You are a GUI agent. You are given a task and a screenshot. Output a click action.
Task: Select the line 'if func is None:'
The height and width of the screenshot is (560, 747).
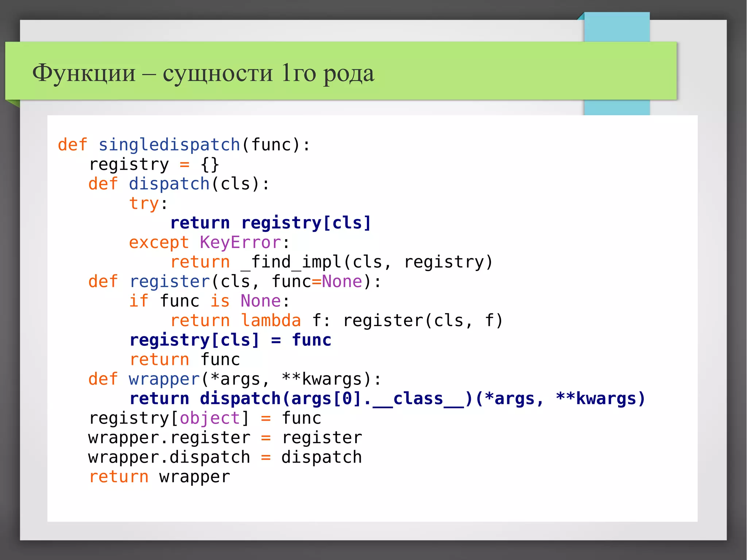point(209,301)
